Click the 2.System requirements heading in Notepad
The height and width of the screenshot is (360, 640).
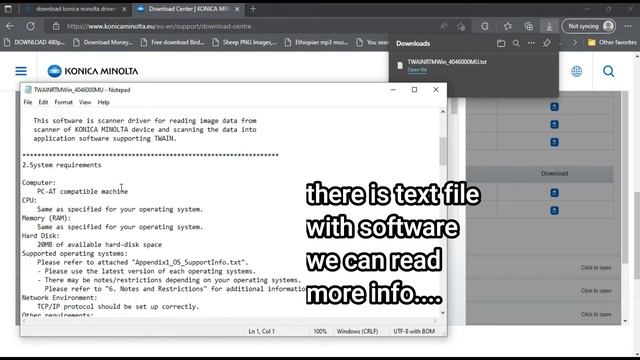click(x=62, y=165)
